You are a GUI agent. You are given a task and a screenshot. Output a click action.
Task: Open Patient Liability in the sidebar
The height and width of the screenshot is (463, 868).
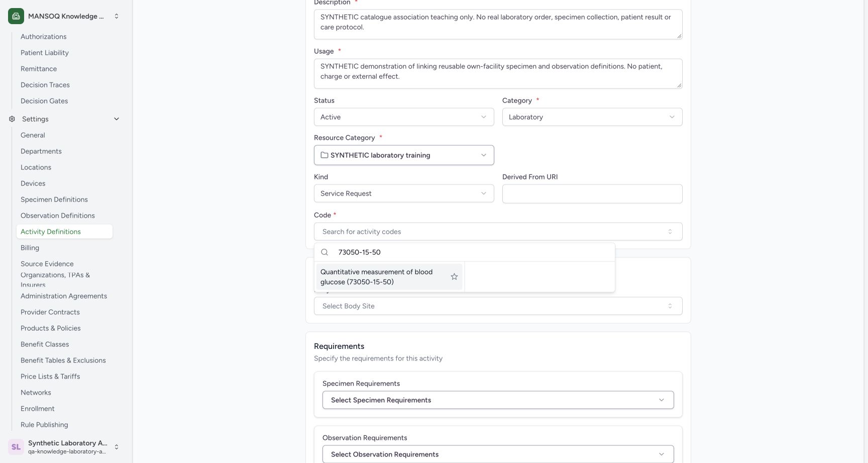(45, 53)
